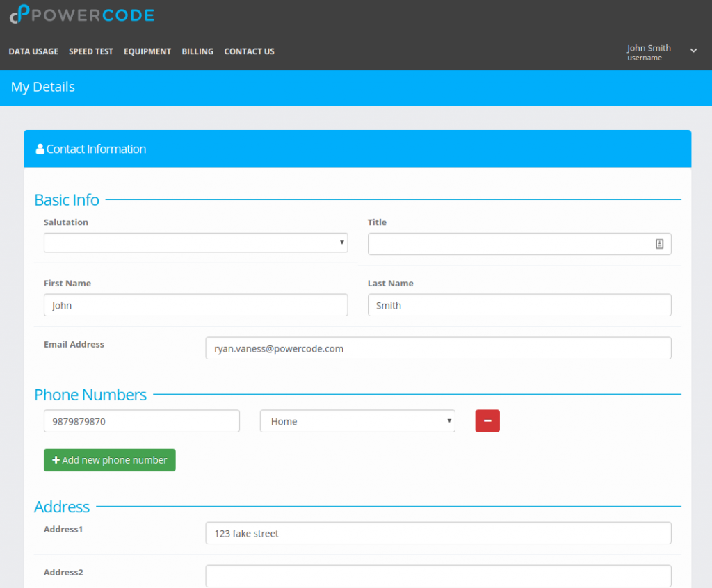This screenshot has width=712, height=588.
Task: Click the Powercode logo
Action: click(x=81, y=14)
